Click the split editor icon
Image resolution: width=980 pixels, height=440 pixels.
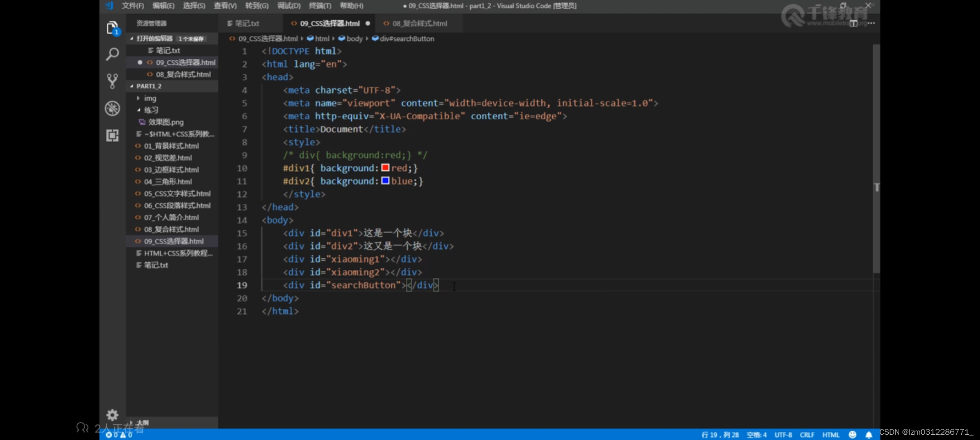(x=853, y=23)
